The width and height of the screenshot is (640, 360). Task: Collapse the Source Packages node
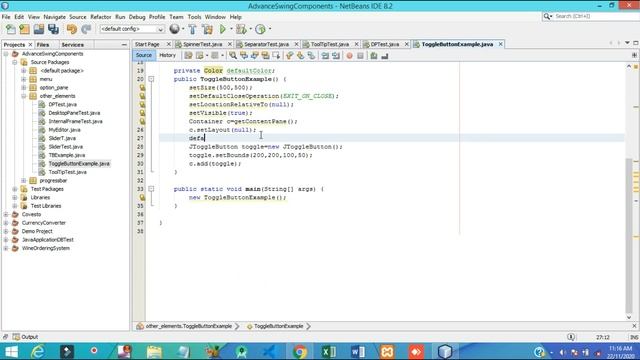pyautogui.click(x=15, y=62)
